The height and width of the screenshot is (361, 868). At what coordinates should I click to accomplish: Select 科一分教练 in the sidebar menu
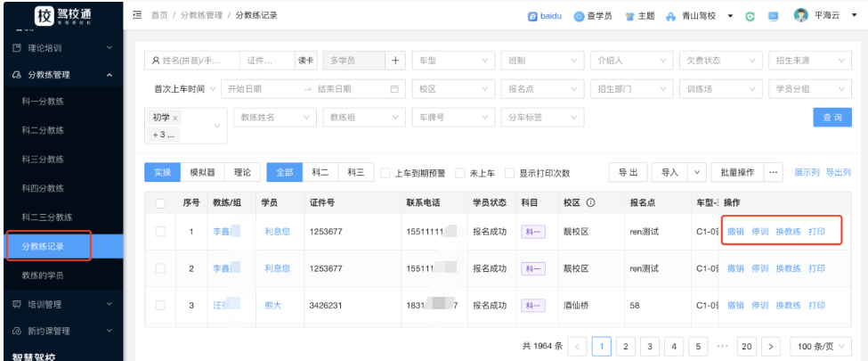point(43,102)
